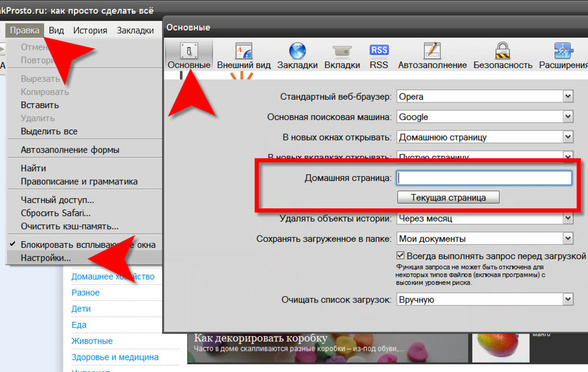Screen dimensions: 588x372
Task: Click the Текущая страница button
Action: [x=448, y=197]
